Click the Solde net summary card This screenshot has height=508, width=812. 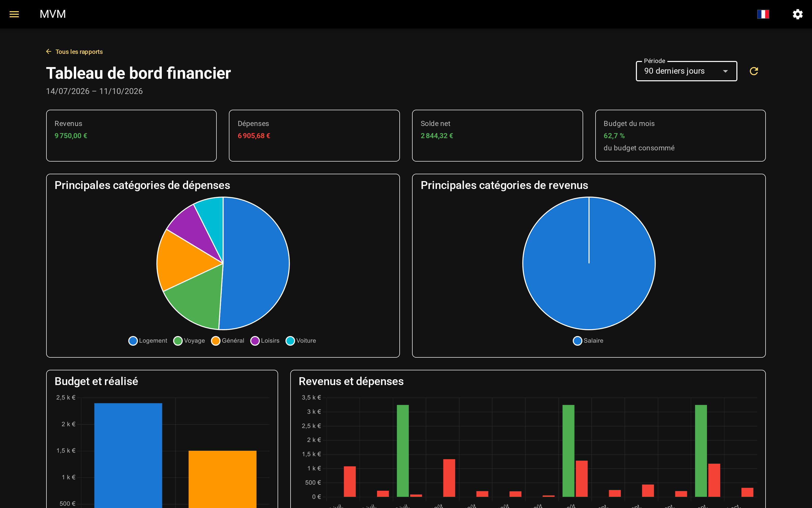pyautogui.click(x=497, y=135)
